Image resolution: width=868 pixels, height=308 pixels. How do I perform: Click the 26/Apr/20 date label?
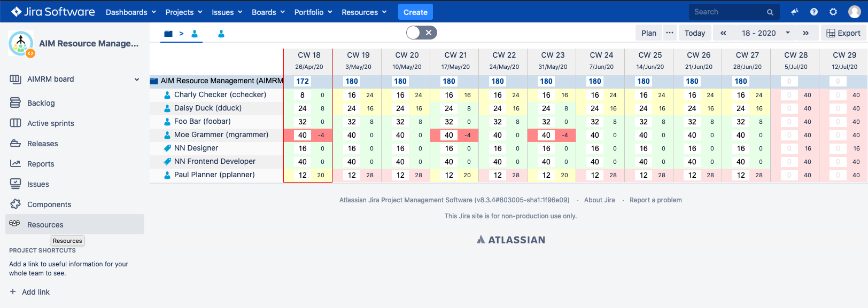pos(309,67)
